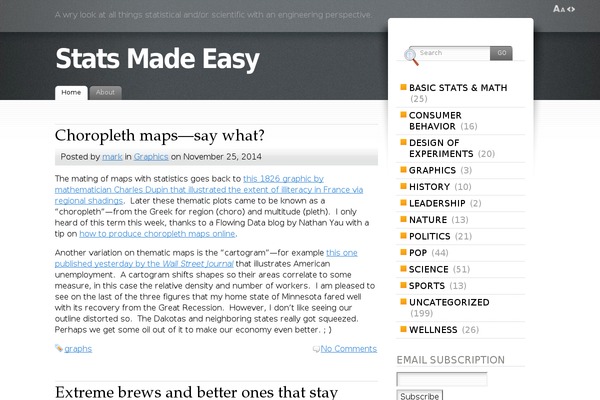The width and height of the screenshot is (600, 400).
Task: Click author link 'mark'
Action: click(112, 157)
